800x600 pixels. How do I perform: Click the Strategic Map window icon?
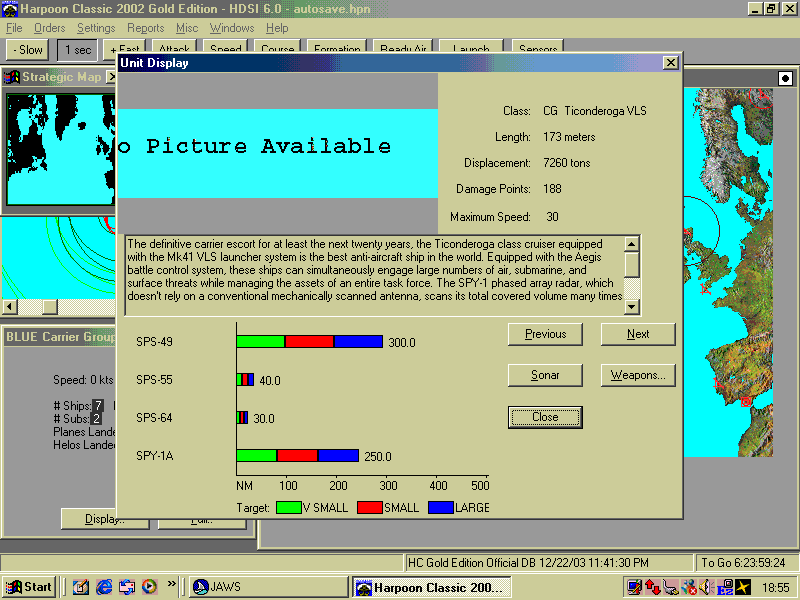coord(11,77)
